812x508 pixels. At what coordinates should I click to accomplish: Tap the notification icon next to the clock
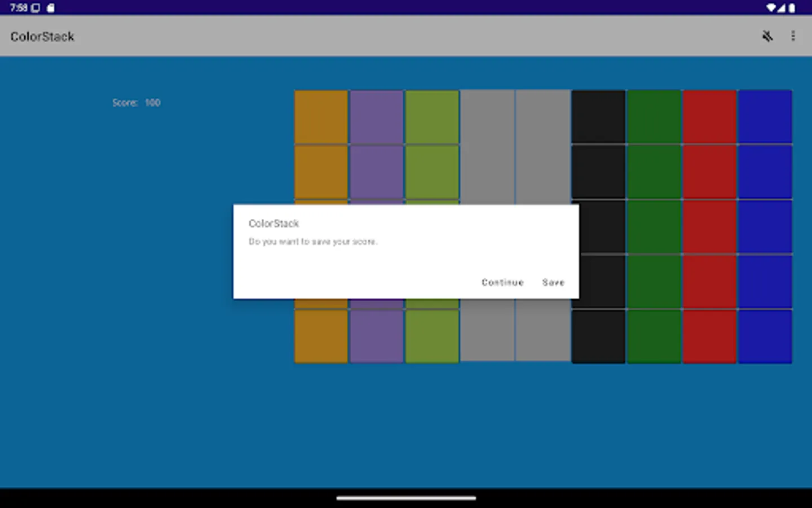50,8
